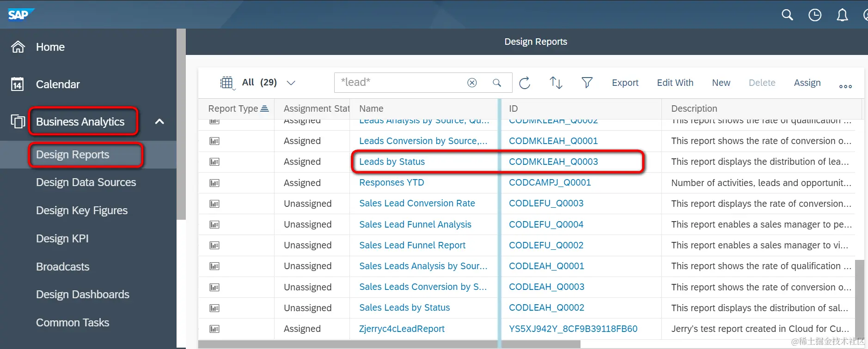Open Common Tasks in sidebar
The width and height of the screenshot is (868, 349).
73,323
